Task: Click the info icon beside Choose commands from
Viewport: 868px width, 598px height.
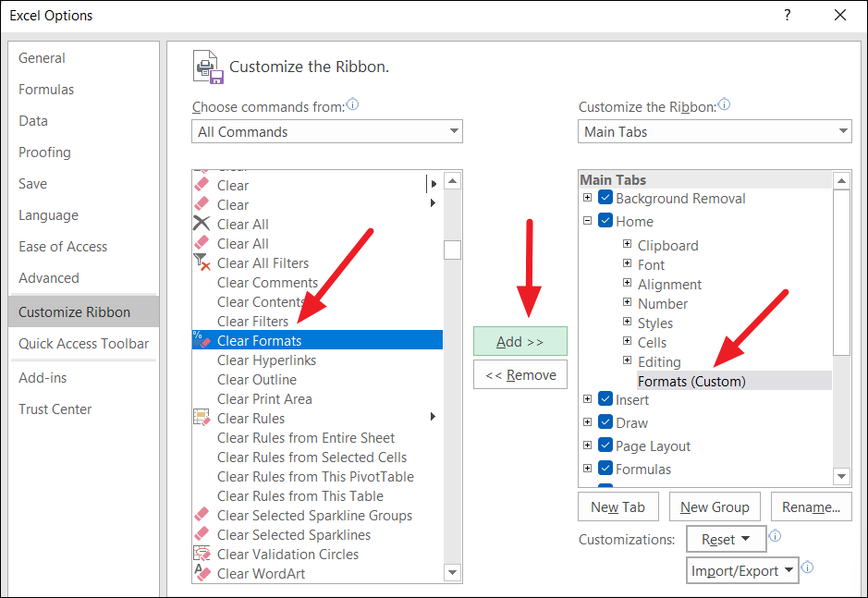Action: pyautogui.click(x=352, y=105)
